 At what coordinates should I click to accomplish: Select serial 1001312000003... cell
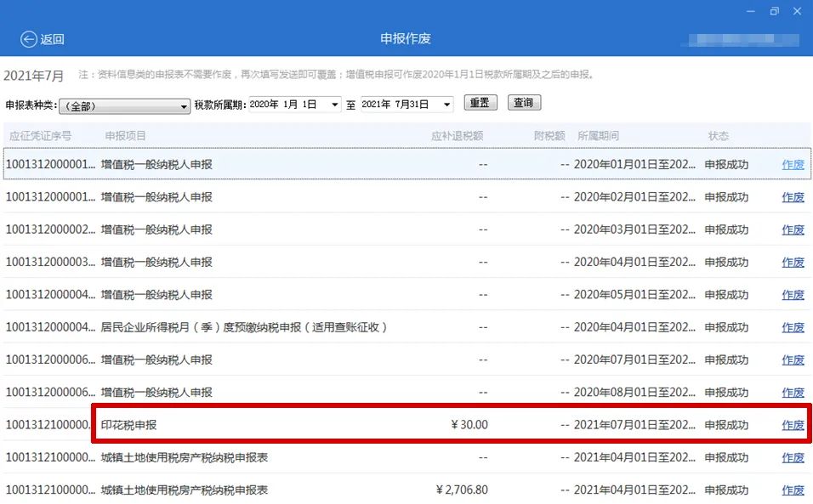(50, 263)
